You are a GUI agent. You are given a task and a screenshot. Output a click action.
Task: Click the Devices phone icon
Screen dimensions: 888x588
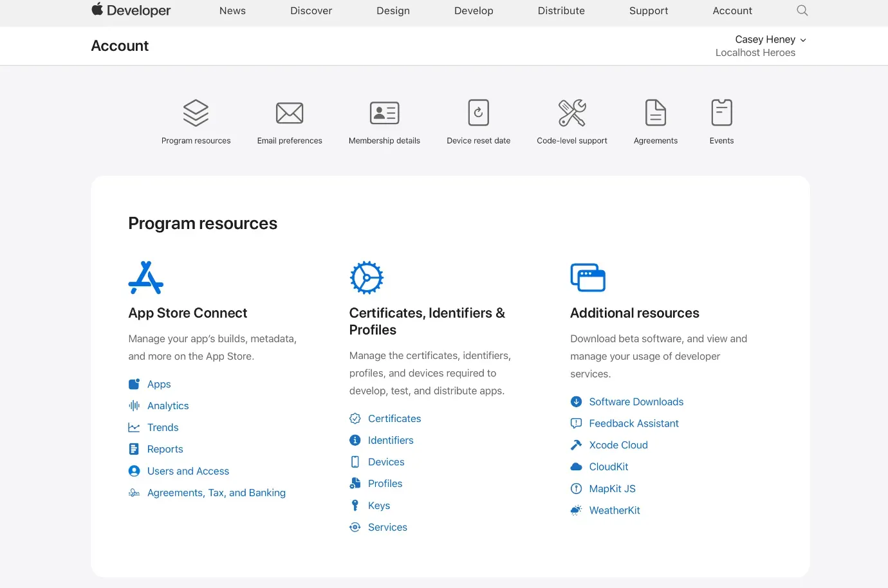pyautogui.click(x=355, y=462)
